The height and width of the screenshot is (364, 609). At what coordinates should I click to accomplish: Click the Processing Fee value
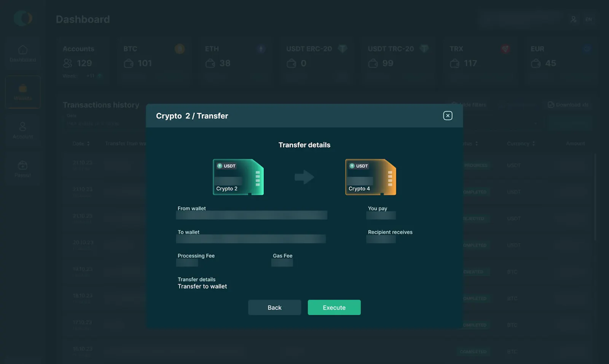(x=187, y=262)
